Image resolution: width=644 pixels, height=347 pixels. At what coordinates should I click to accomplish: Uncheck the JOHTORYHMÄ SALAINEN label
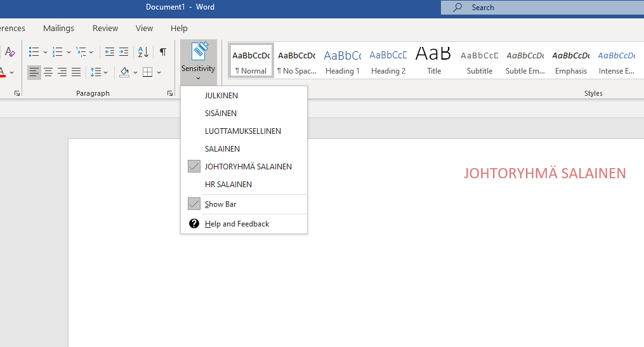click(244, 166)
